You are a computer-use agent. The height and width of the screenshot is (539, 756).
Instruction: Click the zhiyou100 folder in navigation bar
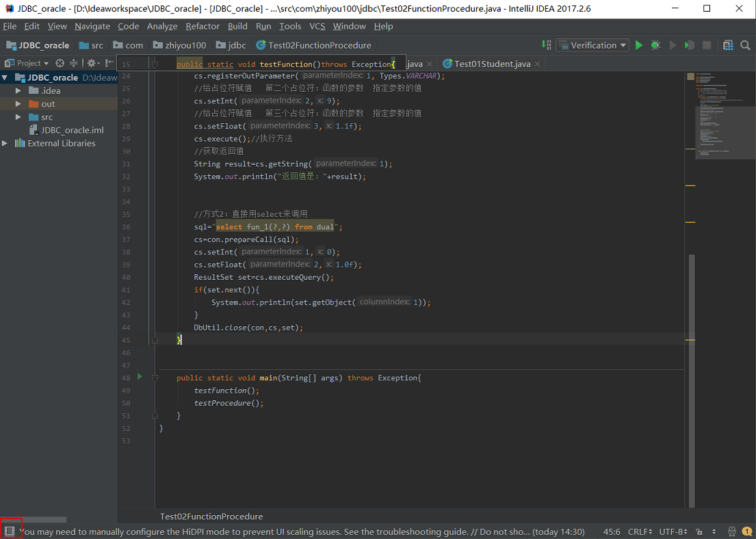tap(179, 45)
